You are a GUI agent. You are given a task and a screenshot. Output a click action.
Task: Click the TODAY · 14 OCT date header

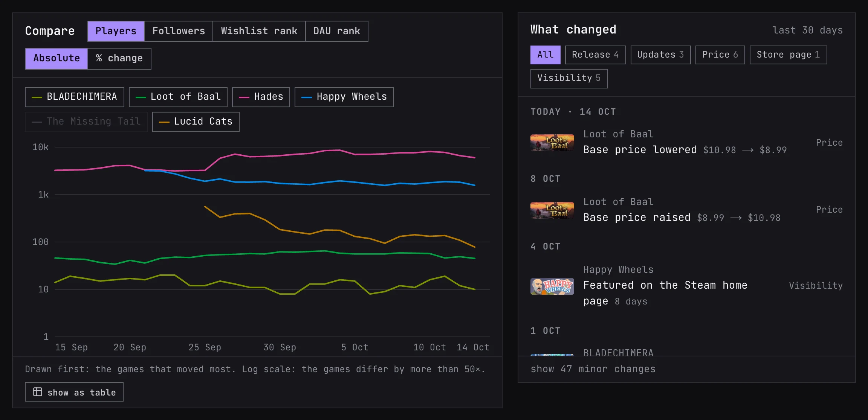[x=573, y=112]
